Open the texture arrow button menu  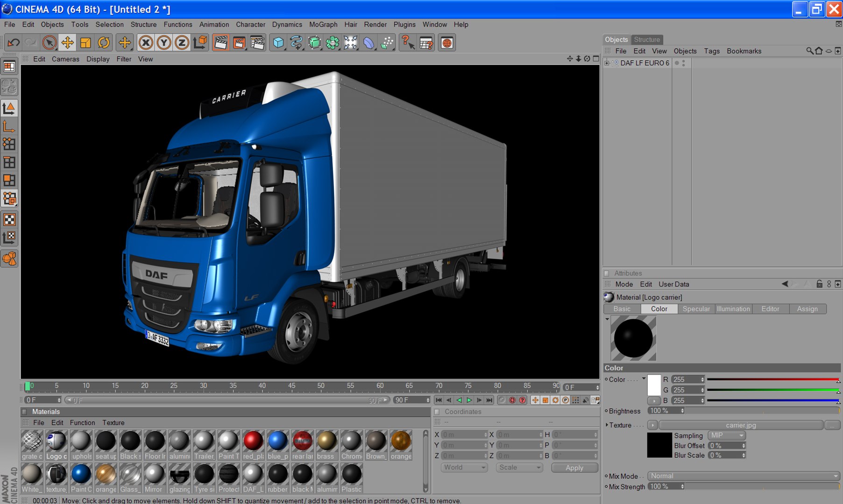[x=653, y=425]
